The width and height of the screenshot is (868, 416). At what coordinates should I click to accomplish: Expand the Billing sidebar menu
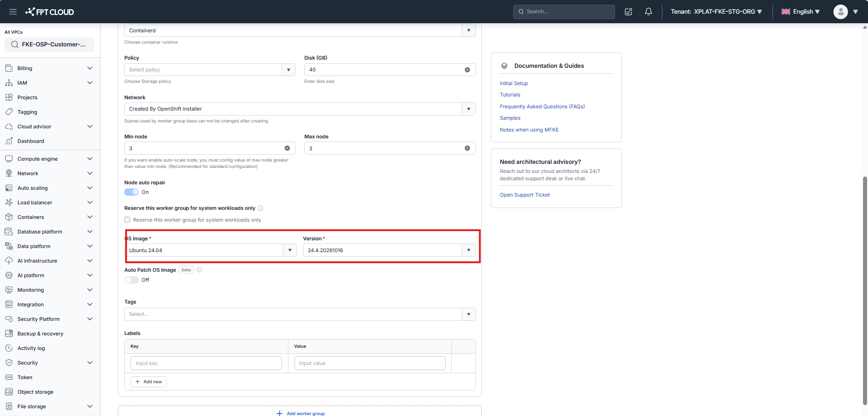pos(50,68)
